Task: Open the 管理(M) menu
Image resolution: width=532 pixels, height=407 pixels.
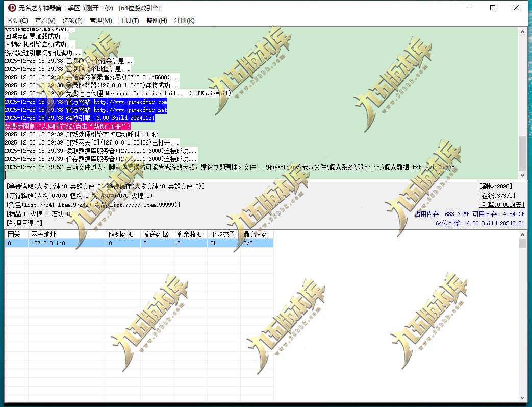Action: [101, 21]
